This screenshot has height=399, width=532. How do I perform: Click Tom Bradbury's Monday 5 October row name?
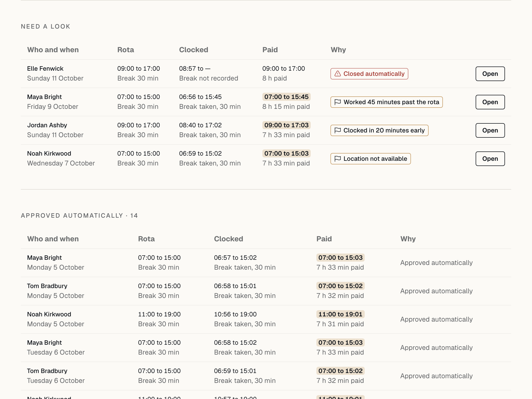(47, 286)
